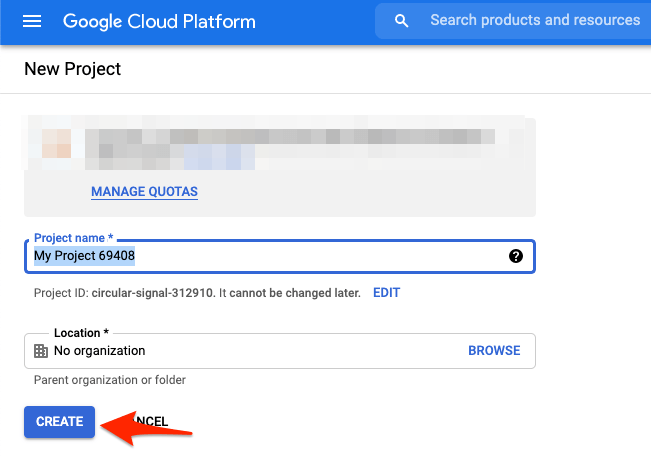Viewport: 651px width, 460px height.
Task: Click EDIT next to Project ID
Action: pyautogui.click(x=386, y=293)
